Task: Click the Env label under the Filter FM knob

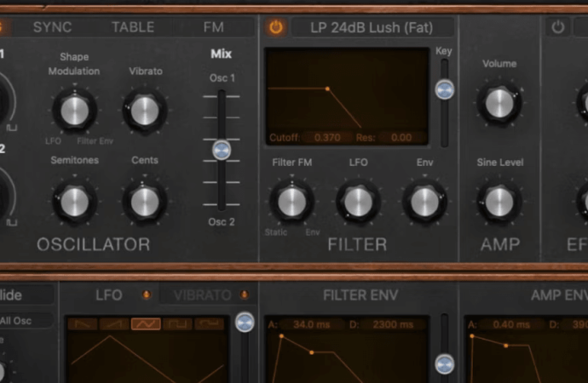Action: click(x=313, y=232)
